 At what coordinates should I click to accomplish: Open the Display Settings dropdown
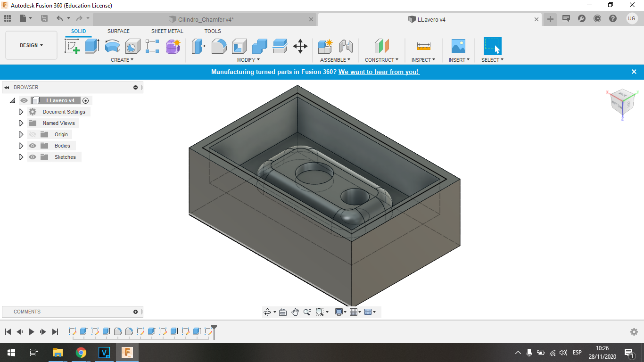tap(340, 312)
